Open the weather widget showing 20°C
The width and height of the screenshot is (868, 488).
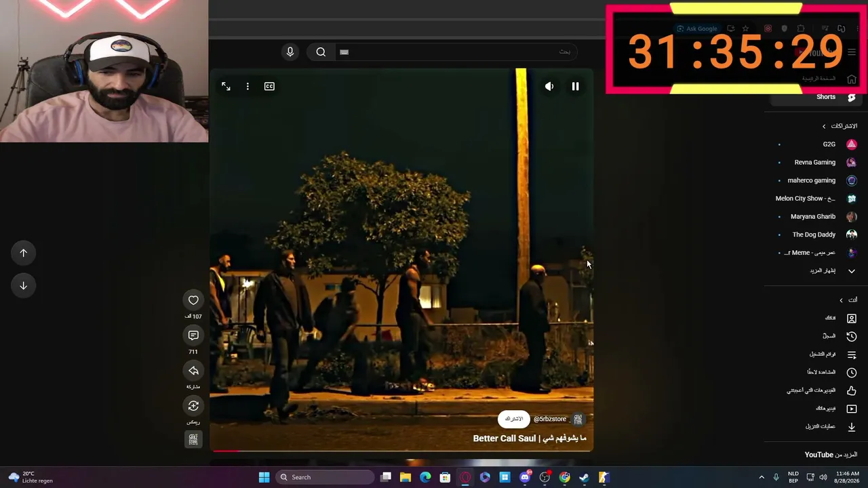(x=30, y=477)
